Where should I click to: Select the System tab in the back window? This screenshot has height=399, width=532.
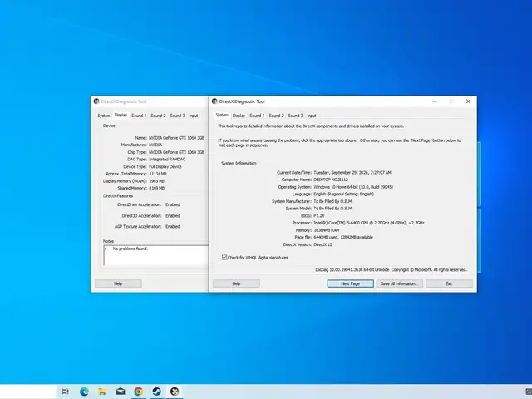tap(104, 116)
